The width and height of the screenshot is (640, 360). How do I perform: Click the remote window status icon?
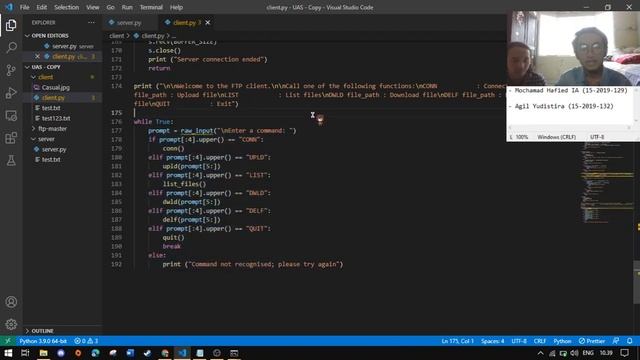[x=8, y=341]
